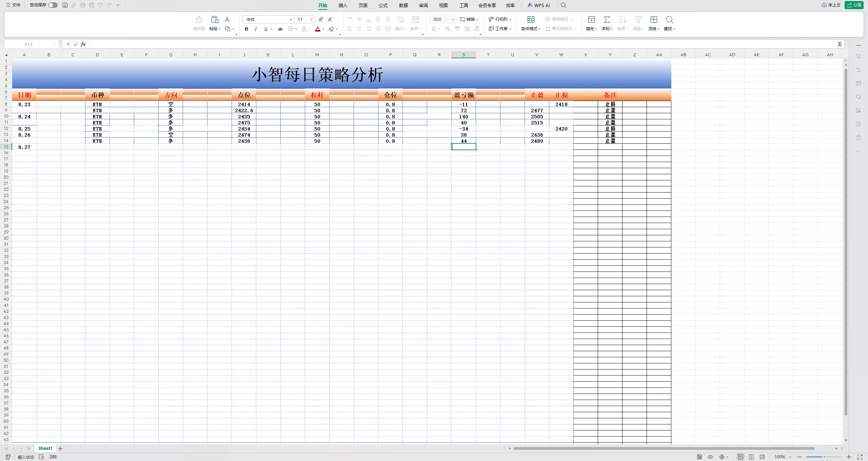The width and height of the screenshot is (868, 461).
Task: Expand the quick access toolbar customization arrow
Action: coord(118,5)
